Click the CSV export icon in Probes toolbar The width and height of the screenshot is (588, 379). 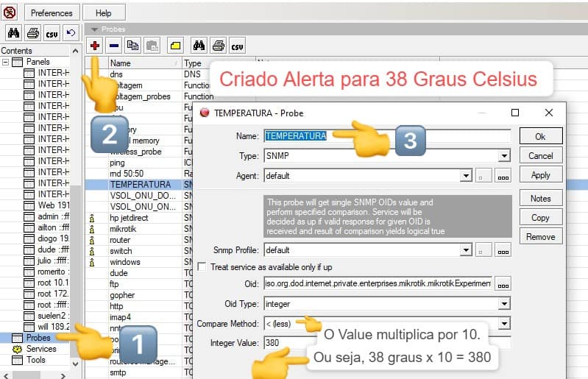coord(237,46)
